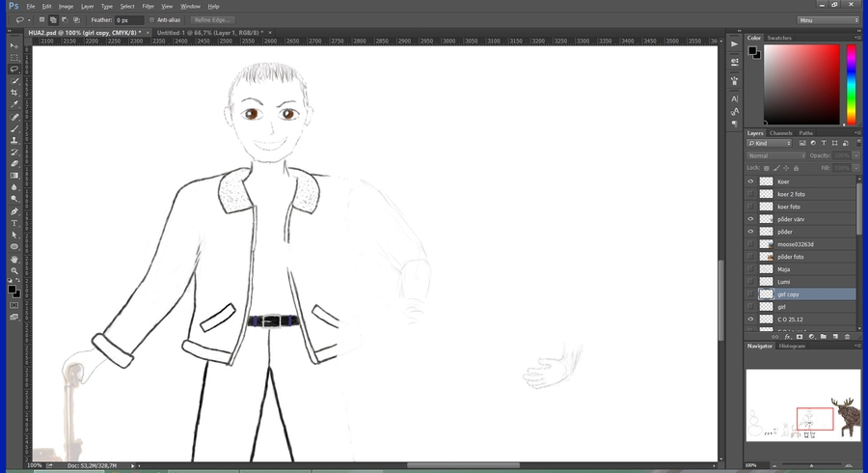Select the Hand tool
Screen dimensions: 868x473
pos(14,260)
